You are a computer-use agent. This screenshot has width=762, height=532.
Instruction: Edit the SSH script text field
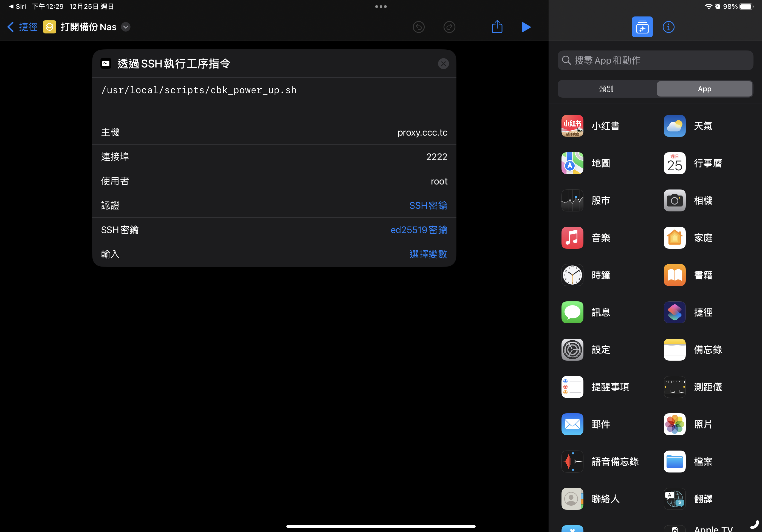(x=274, y=98)
